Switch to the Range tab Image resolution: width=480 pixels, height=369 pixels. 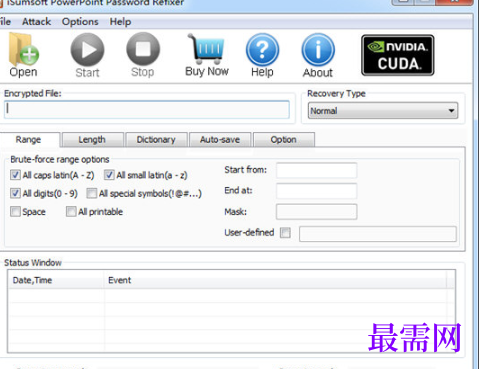(x=28, y=140)
